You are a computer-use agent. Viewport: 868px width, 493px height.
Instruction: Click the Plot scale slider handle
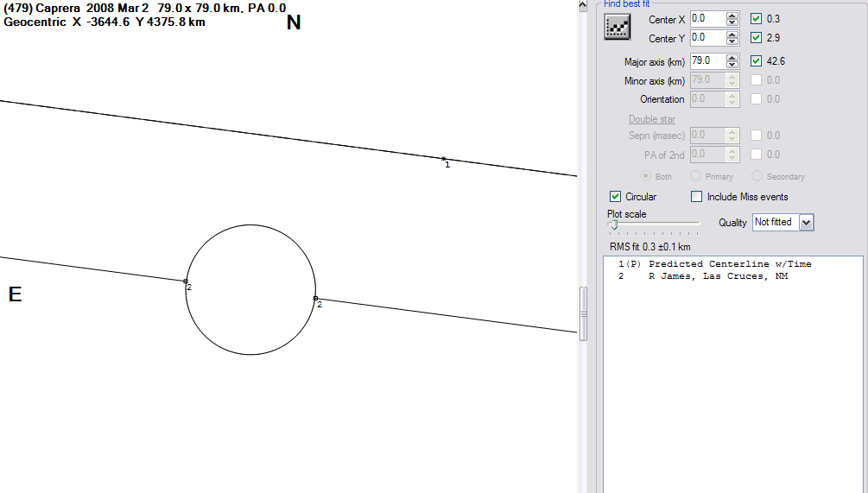614,224
